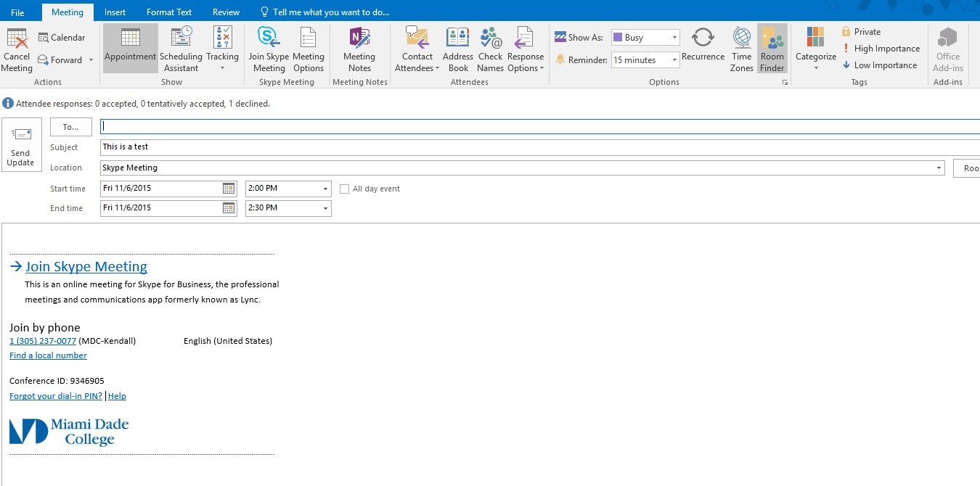The width and height of the screenshot is (980, 486).
Task: Click the Contact Attendees icon
Action: point(417,38)
